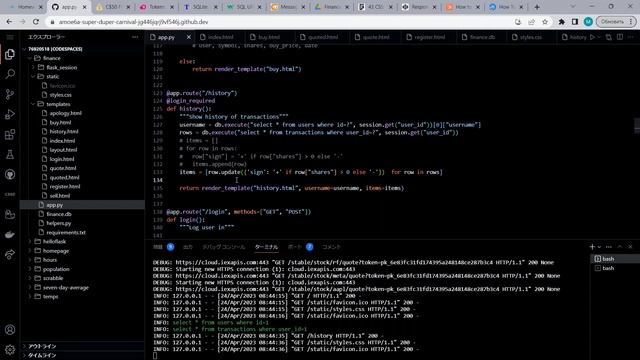Click the browser Update button
This screenshot has height=360, width=640.
click(x=616, y=22)
